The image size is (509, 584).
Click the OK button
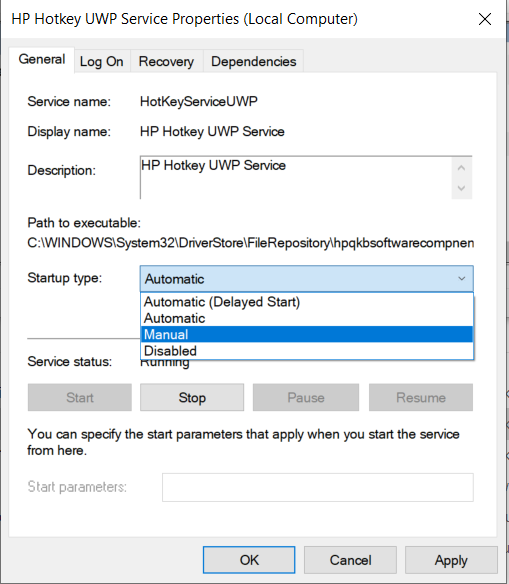(x=249, y=560)
